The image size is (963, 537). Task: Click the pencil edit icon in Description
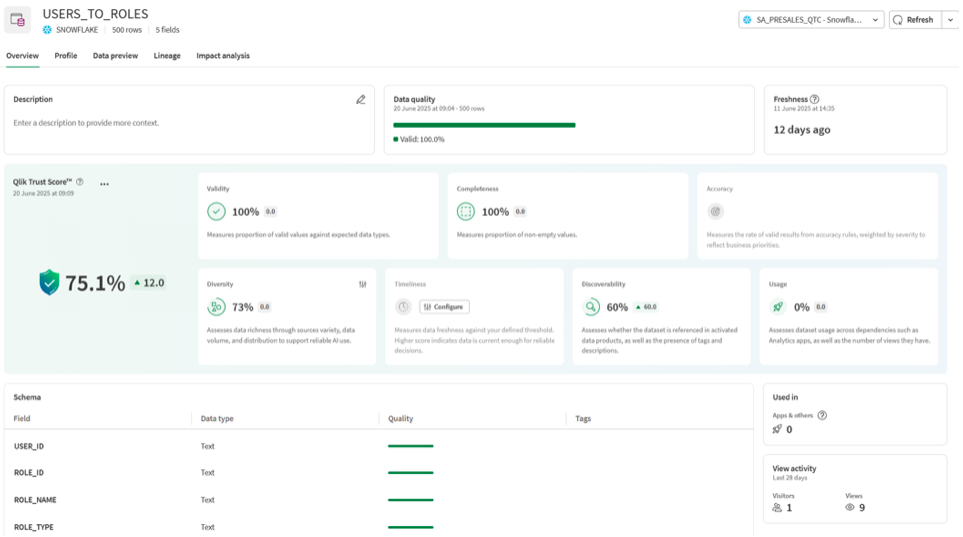pyautogui.click(x=361, y=100)
